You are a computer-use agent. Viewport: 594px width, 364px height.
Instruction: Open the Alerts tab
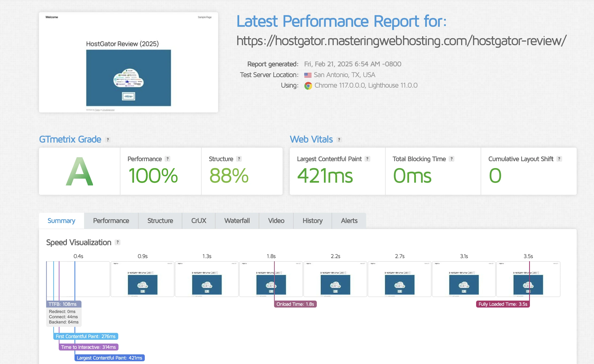(349, 221)
